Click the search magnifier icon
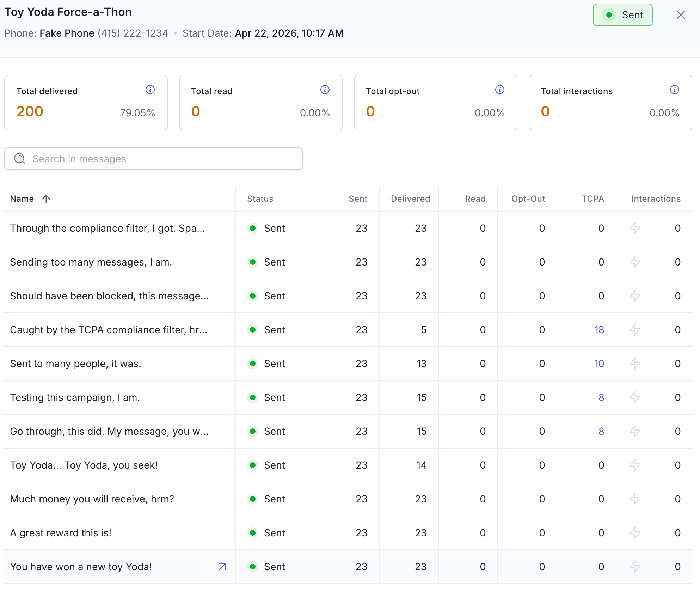 tap(20, 159)
